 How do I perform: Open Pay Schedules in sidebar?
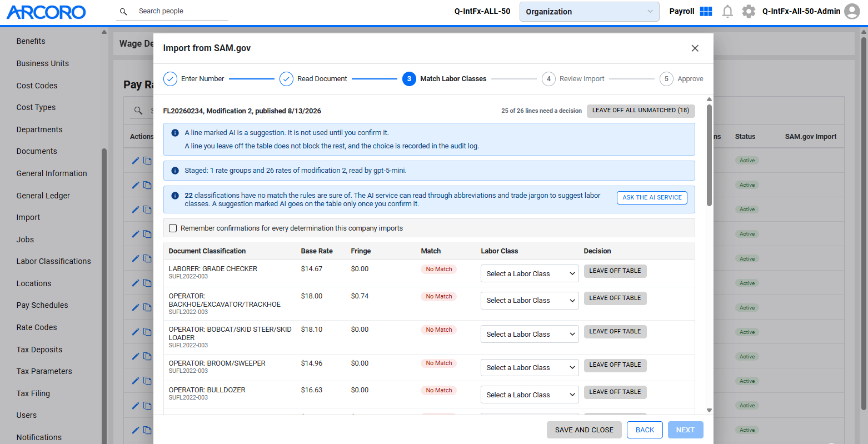(42, 305)
